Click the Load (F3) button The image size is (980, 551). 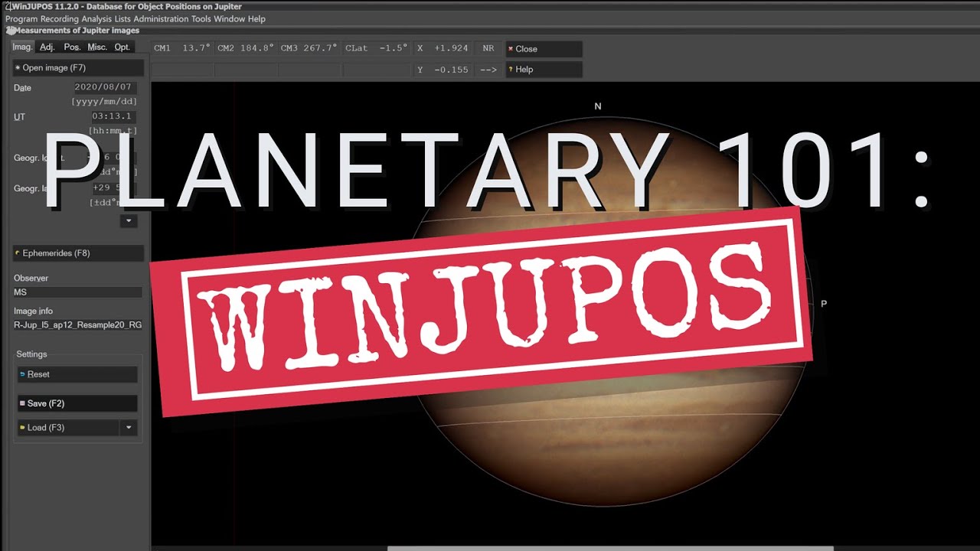coord(68,428)
